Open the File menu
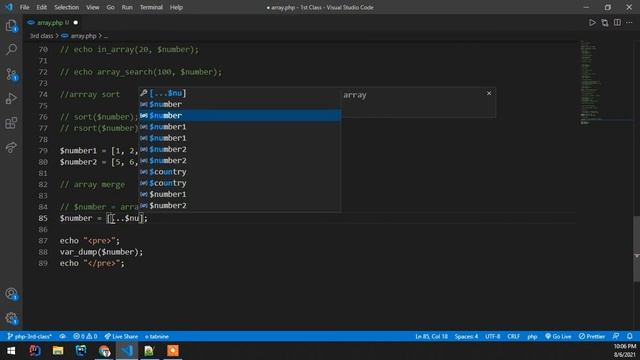This screenshot has height=360, width=640. (24, 7)
